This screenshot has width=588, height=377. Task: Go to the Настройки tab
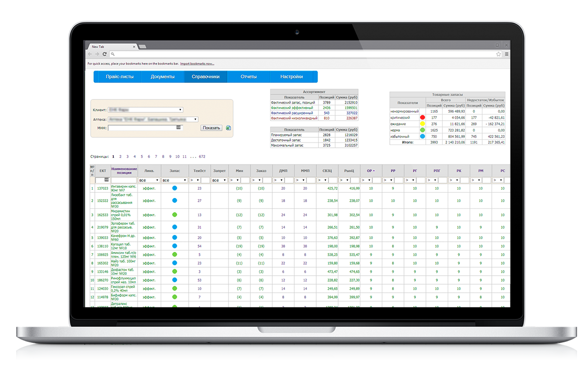(x=292, y=77)
